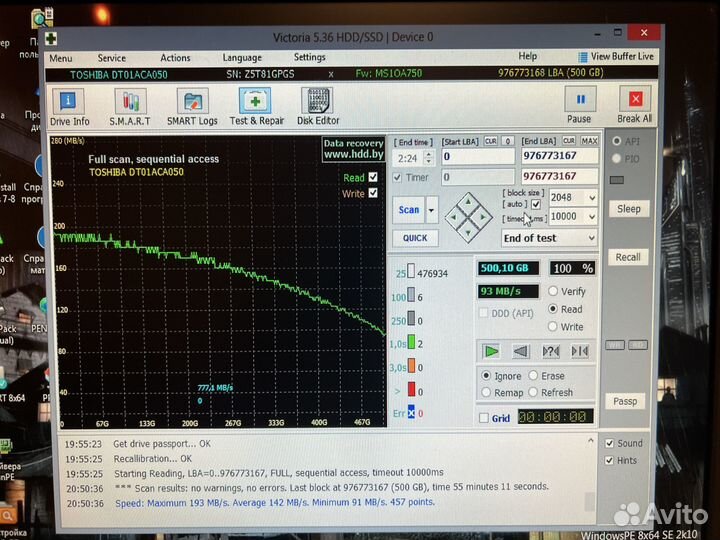Toggle the Write graph checkbox
The image size is (720, 540).
373,193
